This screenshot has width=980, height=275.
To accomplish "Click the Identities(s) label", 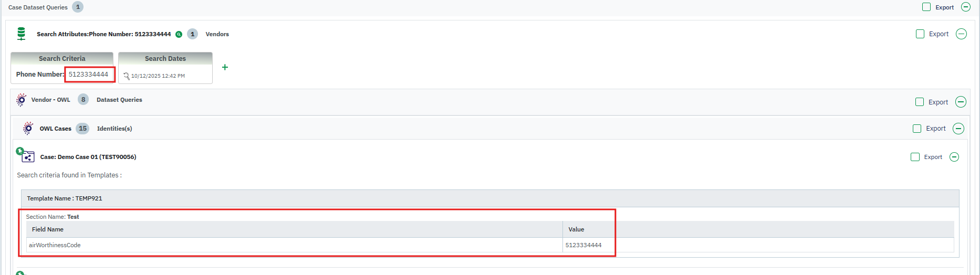I will (114, 129).
